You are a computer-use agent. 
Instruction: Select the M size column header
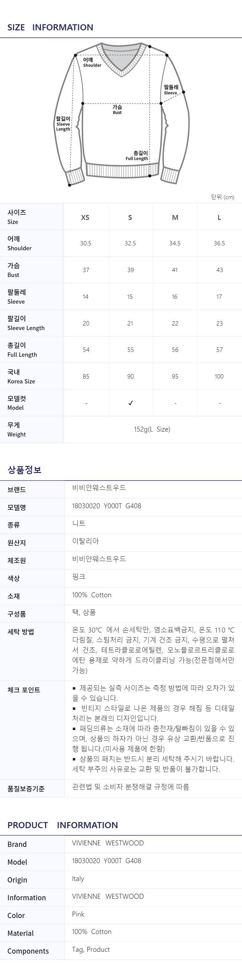point(175,217)
